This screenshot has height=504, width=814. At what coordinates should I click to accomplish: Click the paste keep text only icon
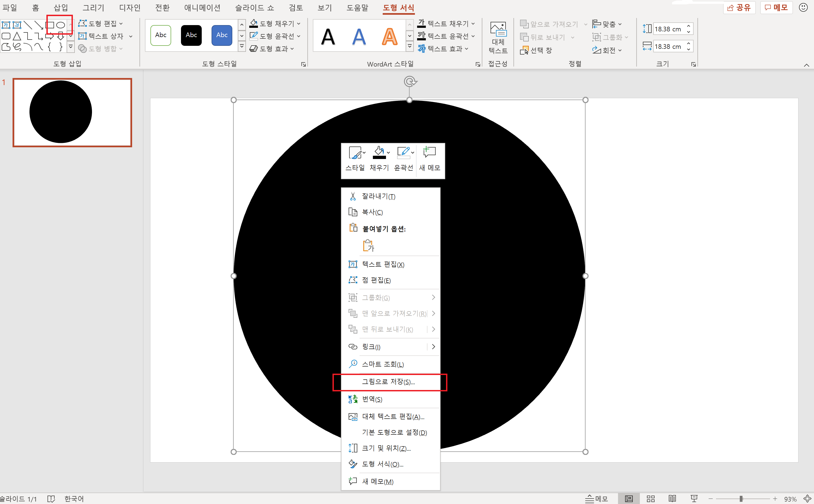(x=368, y=246)
